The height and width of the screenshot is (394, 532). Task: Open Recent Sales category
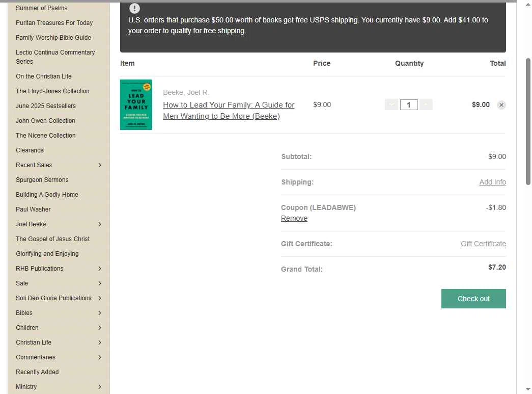34,165
